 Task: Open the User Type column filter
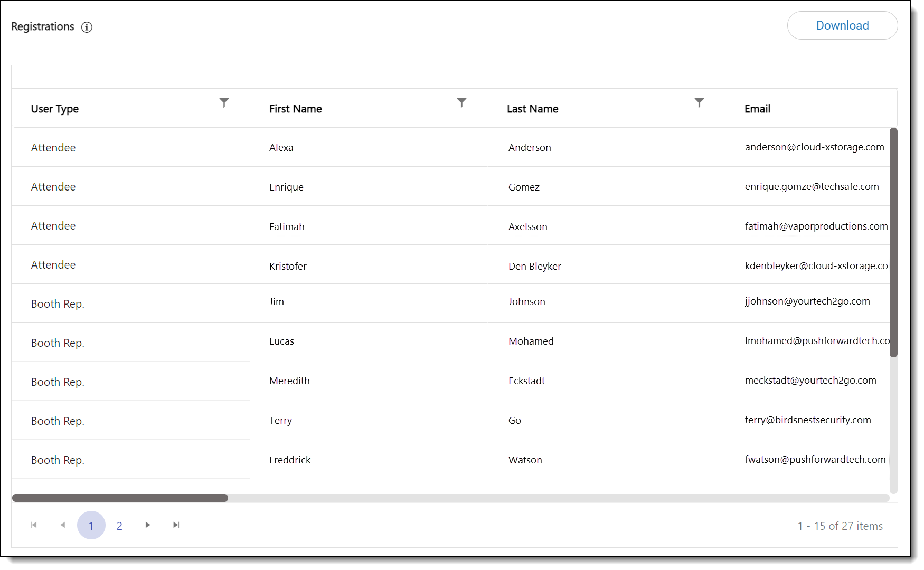(224, 102)
